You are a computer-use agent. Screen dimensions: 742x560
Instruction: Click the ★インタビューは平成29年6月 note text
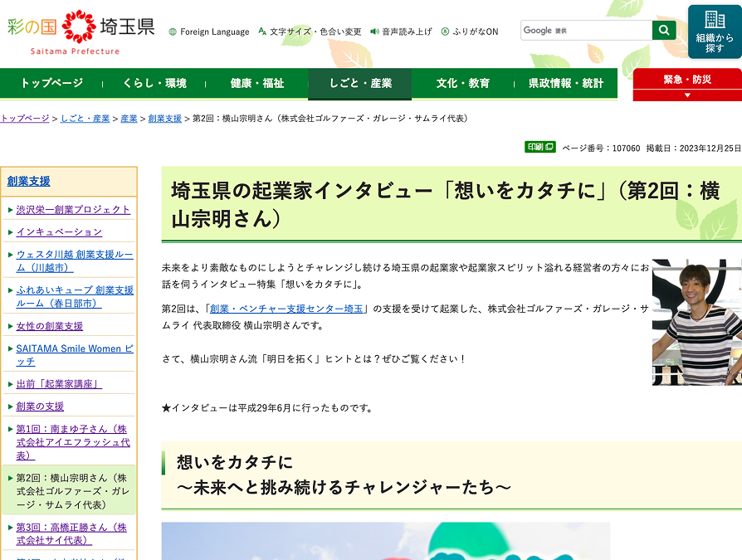tap(267, 407)
